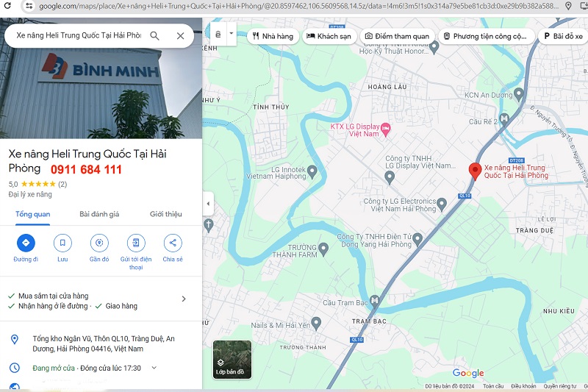Click the Đường đi directions icon
This screenshot has height=392, width=588.
(26, 243)
